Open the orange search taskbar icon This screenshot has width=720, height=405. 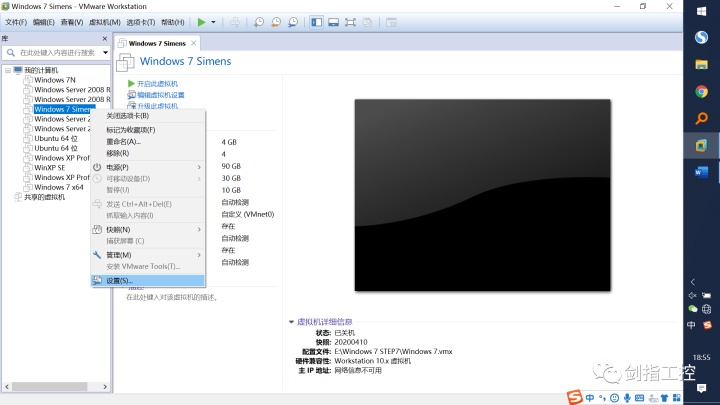click(701, 118)
